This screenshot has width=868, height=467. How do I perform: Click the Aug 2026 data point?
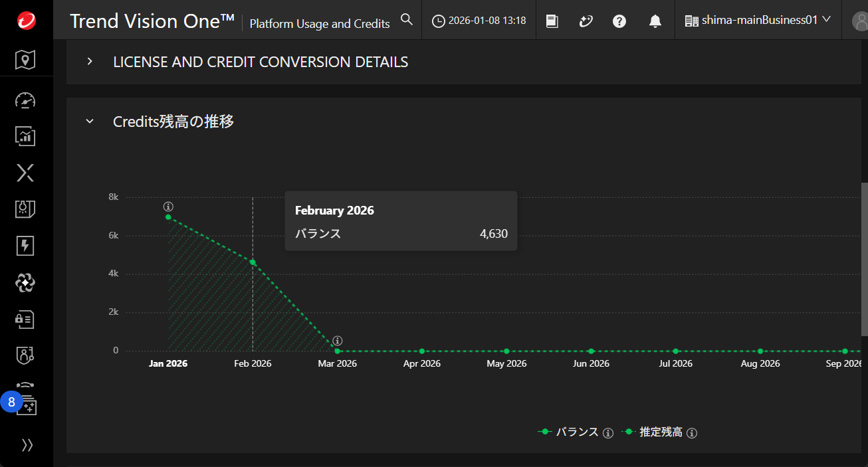[x=760, y=351]
